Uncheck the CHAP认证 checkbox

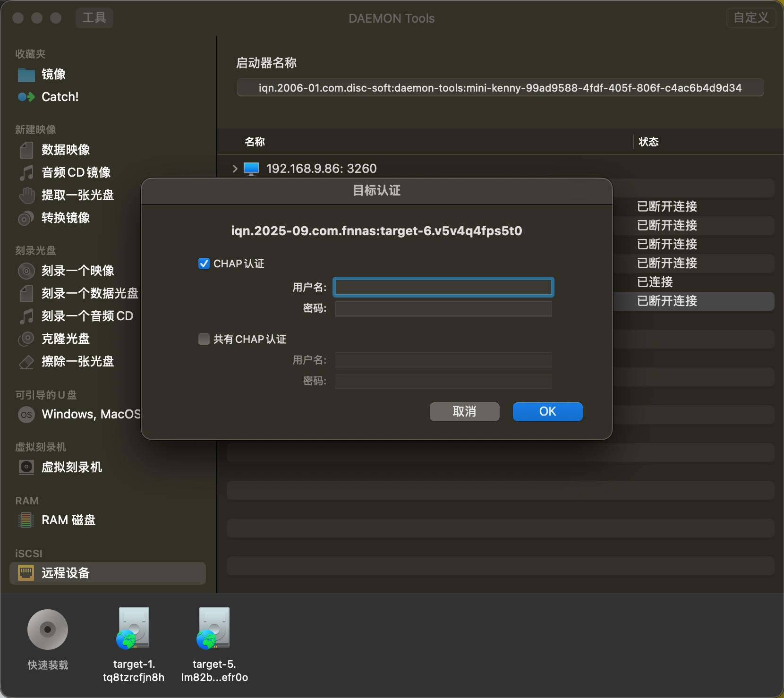(204, 264)
